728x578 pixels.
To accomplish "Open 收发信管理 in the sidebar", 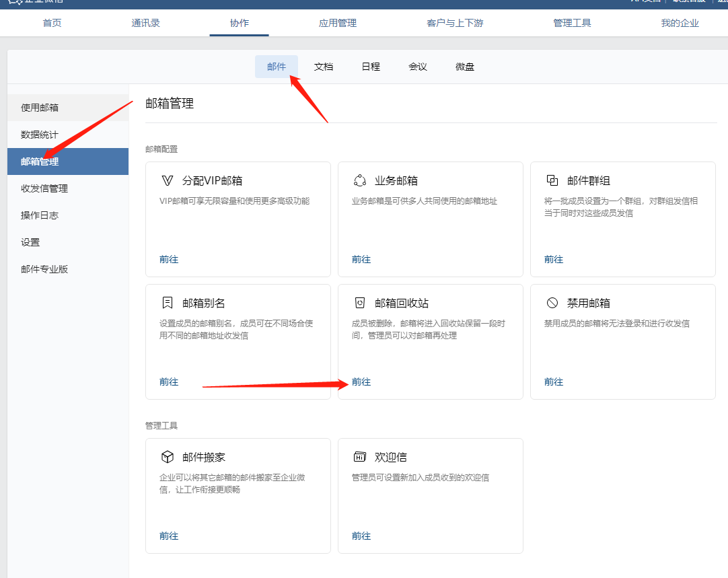I will point(44,188).
